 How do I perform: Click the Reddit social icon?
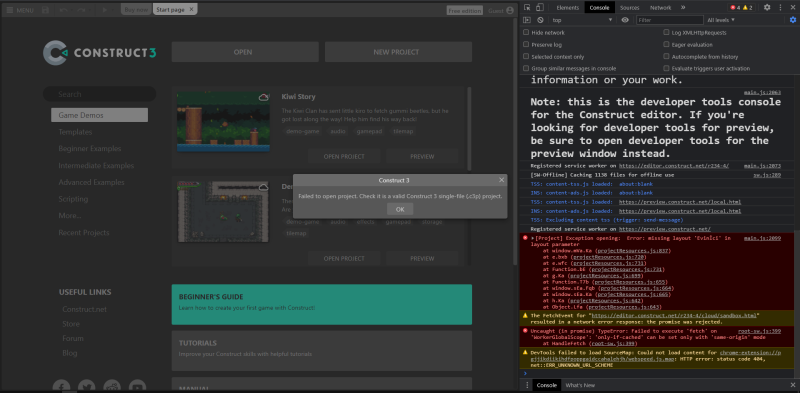112,386
